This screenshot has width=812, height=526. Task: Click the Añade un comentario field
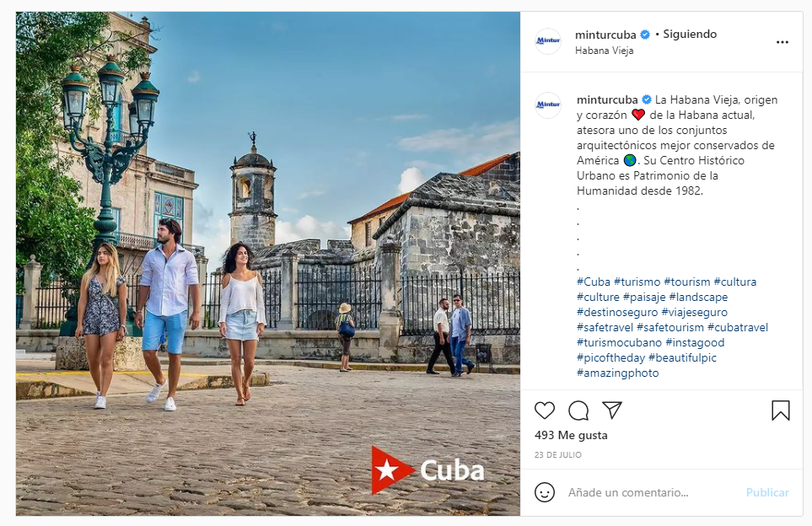tap(652, 492)
